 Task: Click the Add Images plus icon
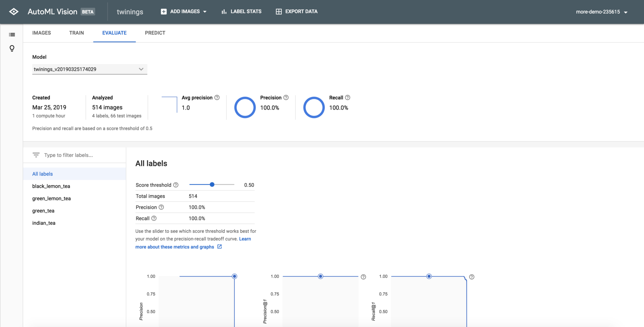click(x=164, y=12)
